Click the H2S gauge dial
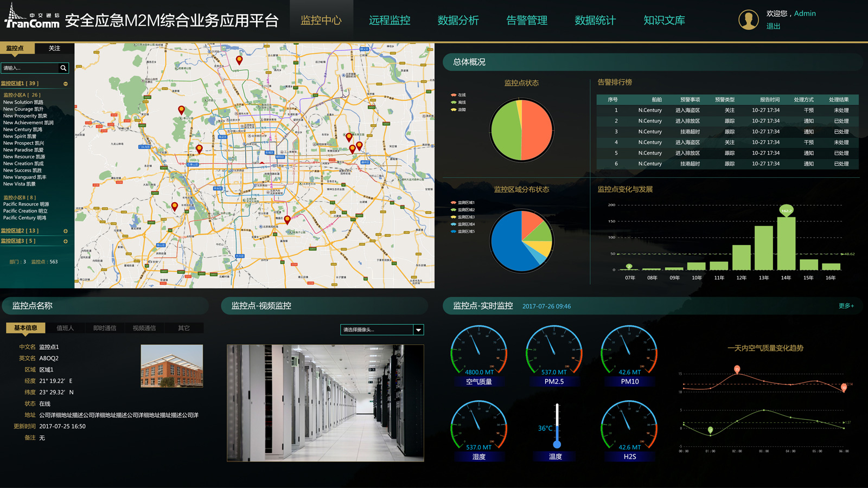 628,426
